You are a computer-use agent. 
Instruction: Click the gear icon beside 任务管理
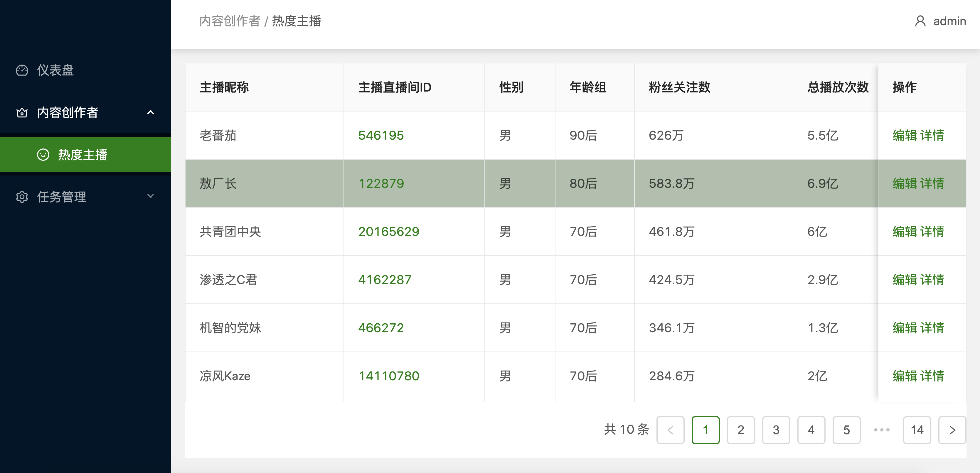(x=22, y=197)
